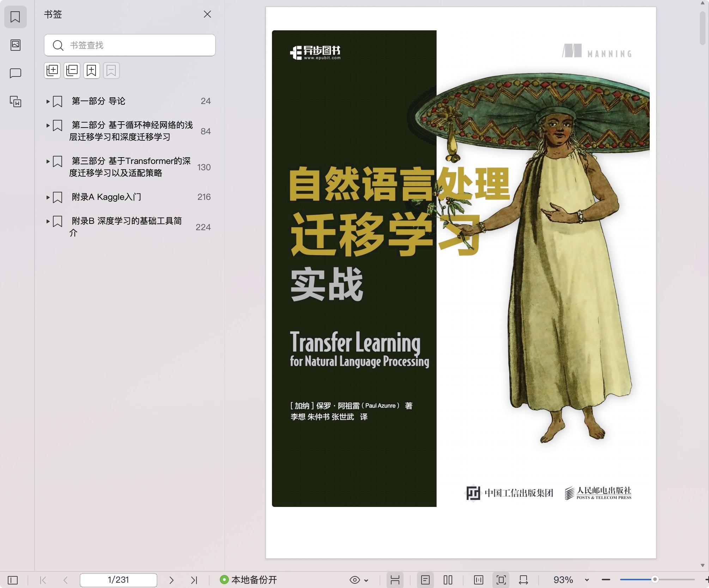Click the page number field 1/231

(x=119, y=580)
